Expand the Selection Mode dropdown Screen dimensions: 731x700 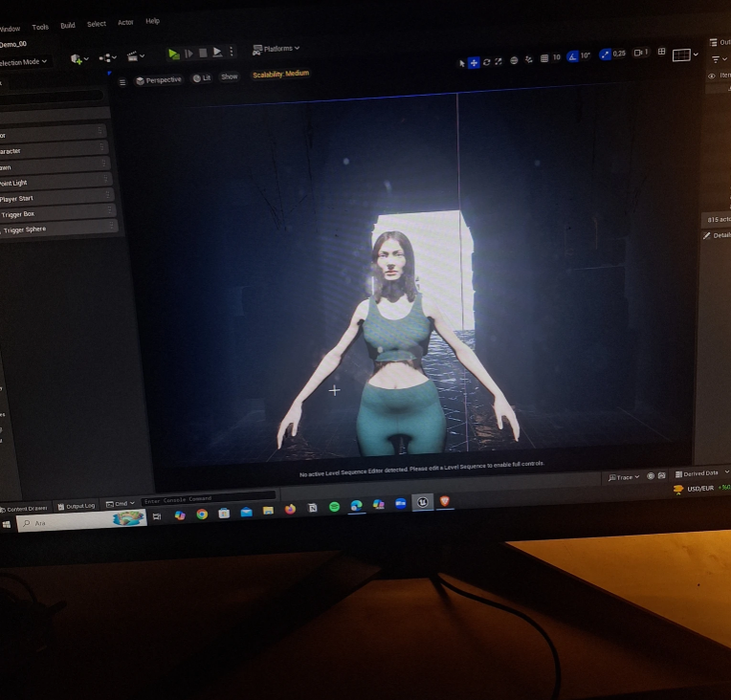(23, 62)
